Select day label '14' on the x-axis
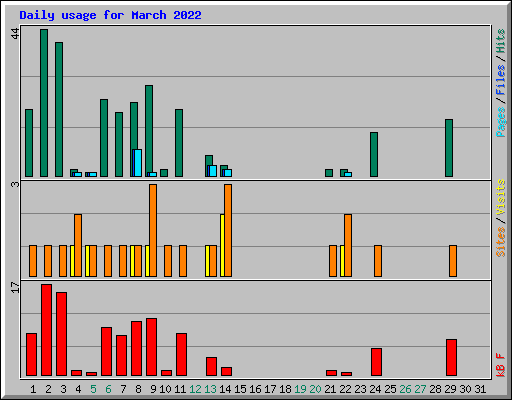Viewport: 512px width, 400px height. tap(225, 389)
